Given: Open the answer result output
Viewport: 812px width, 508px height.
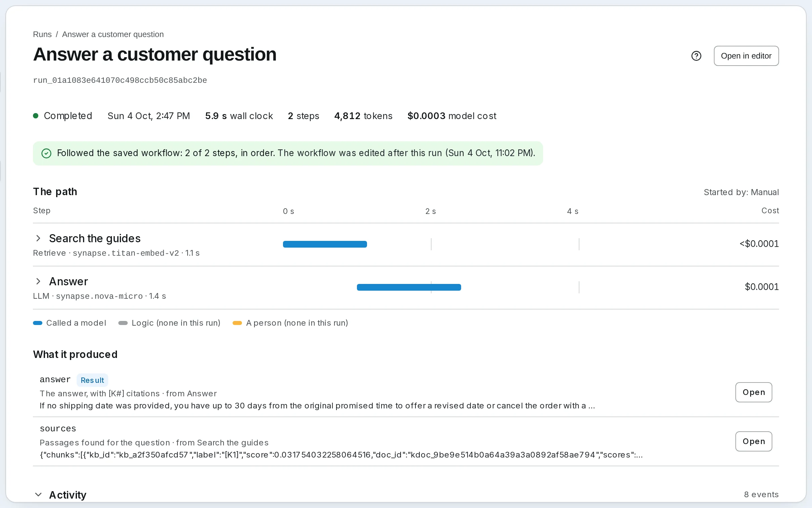Looking at the screenshot, I should (754, 392).
